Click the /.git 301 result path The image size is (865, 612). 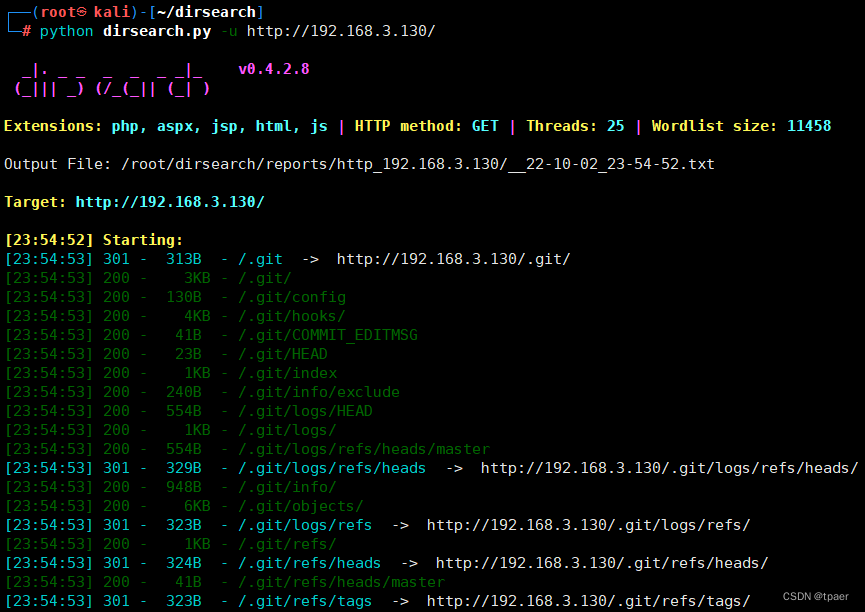(x=260, y=259)
